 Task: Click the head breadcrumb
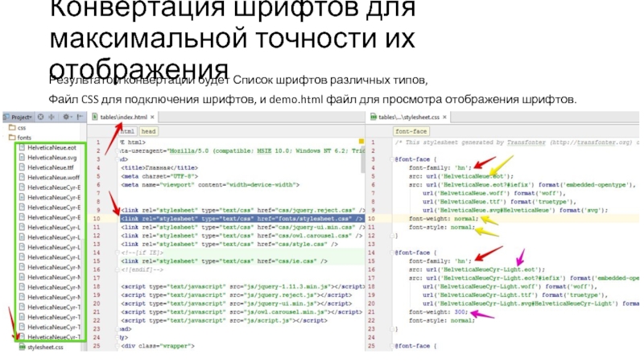coord(148,131)
